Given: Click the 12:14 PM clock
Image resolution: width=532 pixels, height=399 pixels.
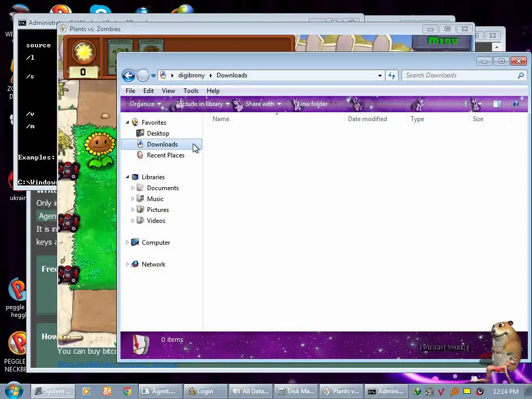Looking at the screenshot, I should pyautogui.click(x=506, y=391).
